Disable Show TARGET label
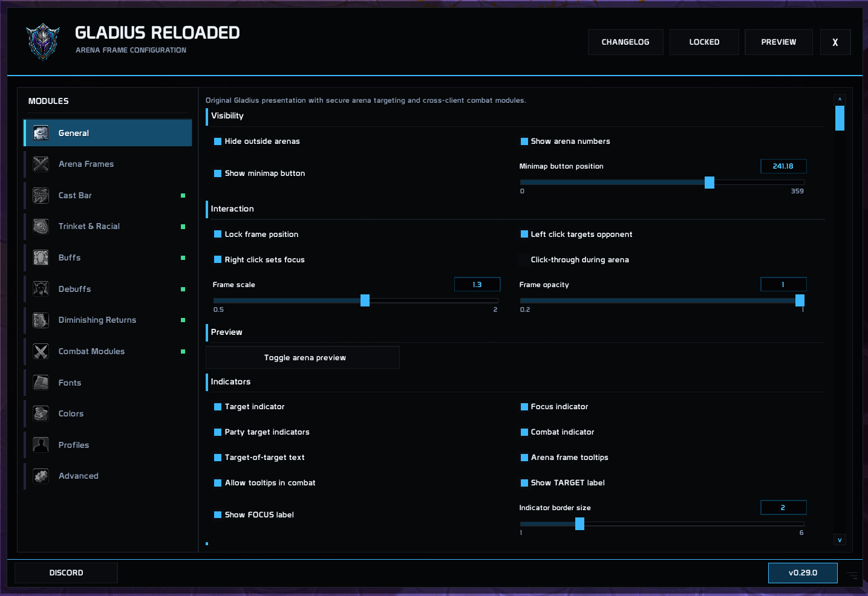 524,483
